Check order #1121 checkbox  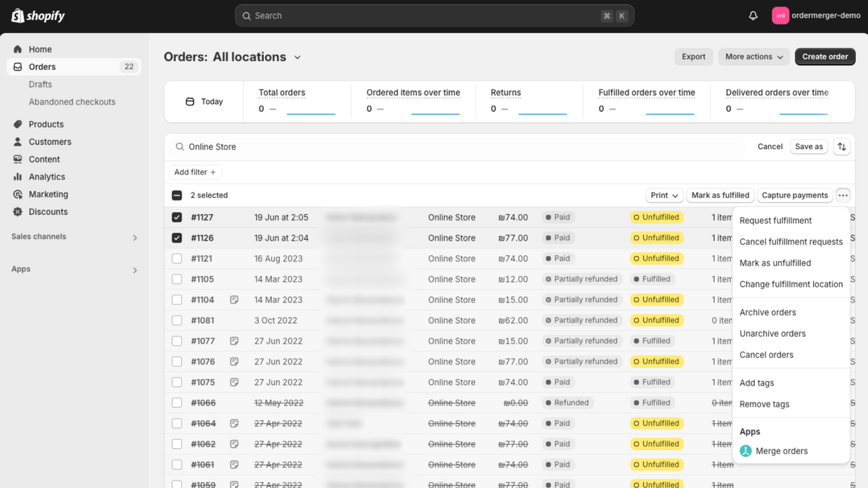177,259
